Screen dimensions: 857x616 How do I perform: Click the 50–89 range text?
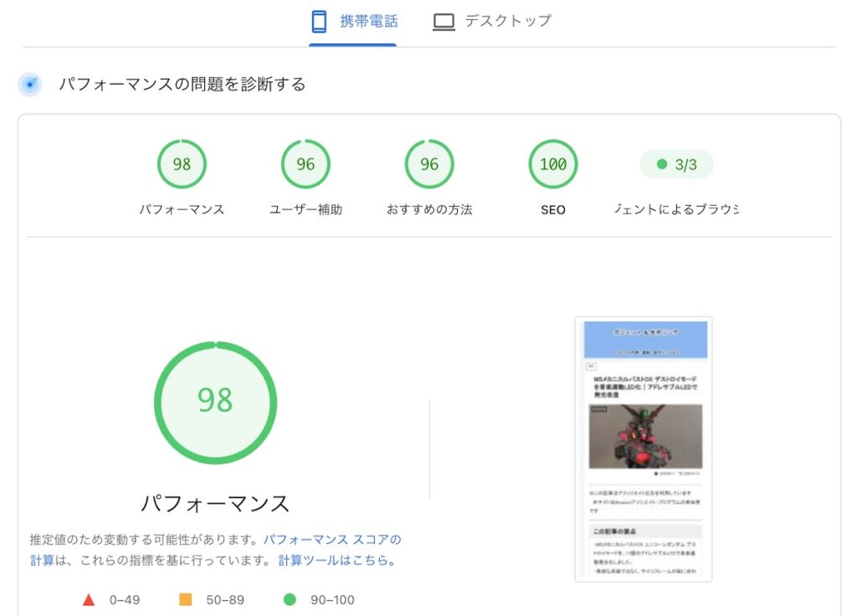[225, 600]
